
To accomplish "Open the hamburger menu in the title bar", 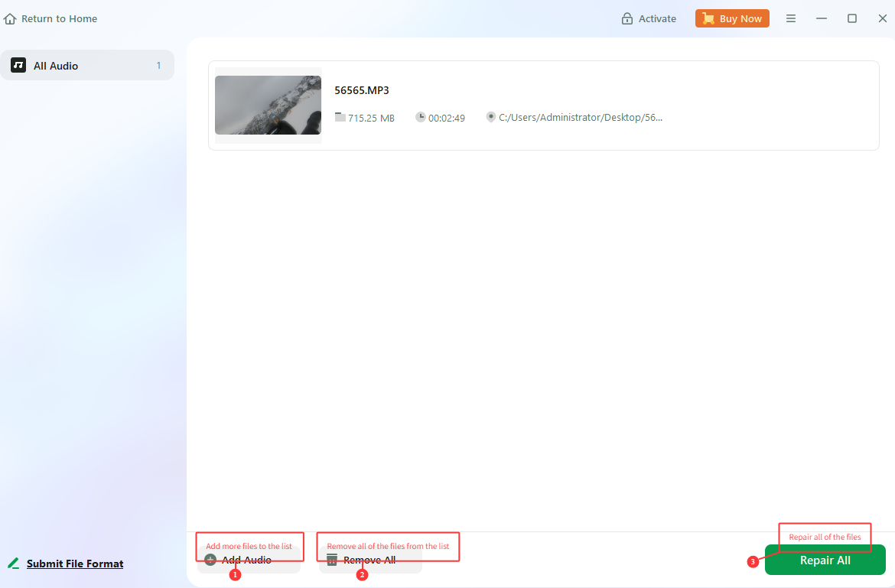I will coord(790,19).
